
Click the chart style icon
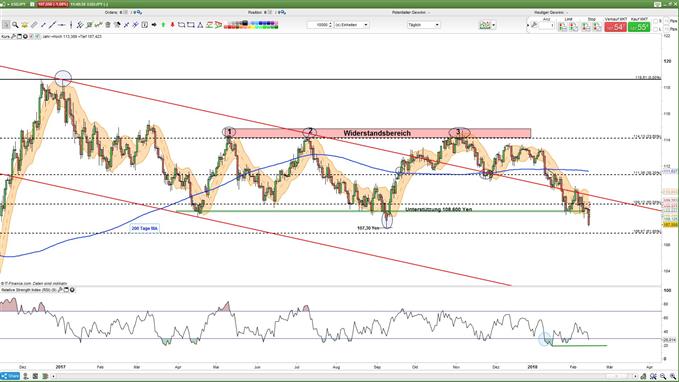485,25
